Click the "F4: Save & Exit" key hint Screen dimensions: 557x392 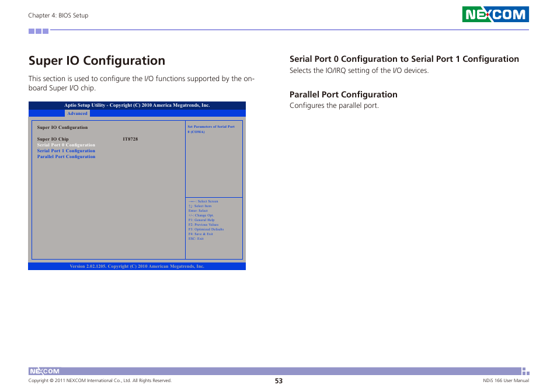click(200, 234)
